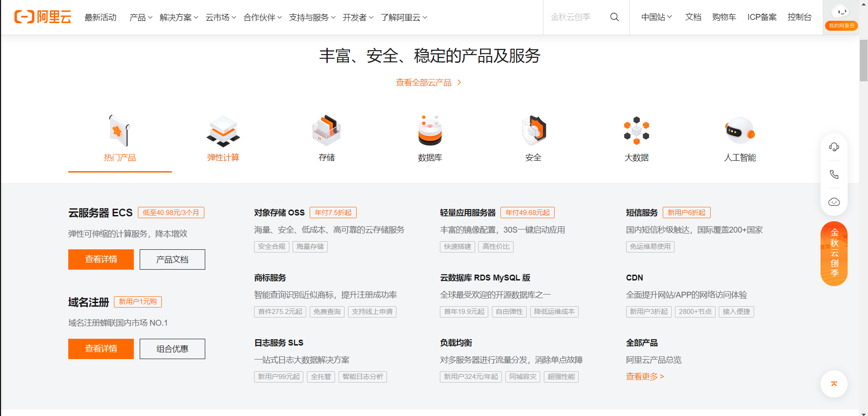
Task: Open the 短信服务 product
Action: pyautogui.click(x=642, y=213)
